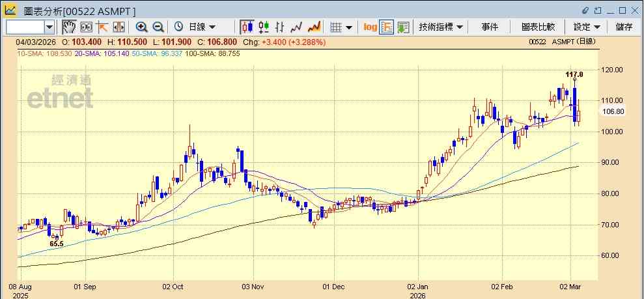Click the green download arrow icon
The image size is (644, 299).
403,27
